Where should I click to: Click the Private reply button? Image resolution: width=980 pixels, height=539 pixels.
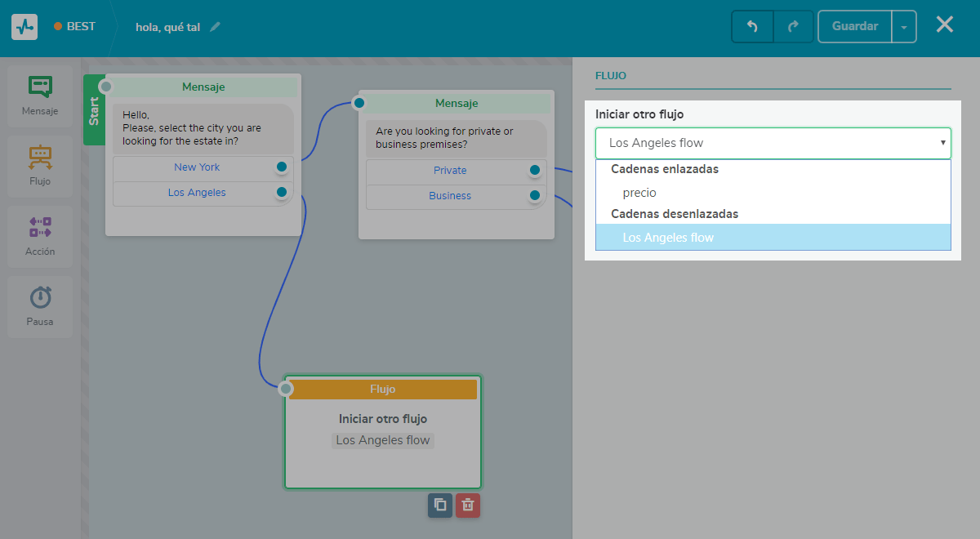[x=450, y=171]
